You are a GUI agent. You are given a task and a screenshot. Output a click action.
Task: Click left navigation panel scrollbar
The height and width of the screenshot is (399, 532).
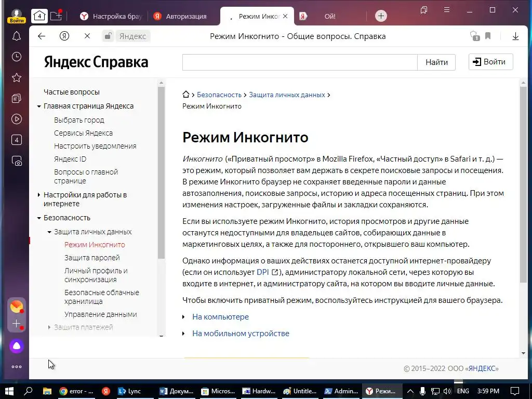coord(161,173)
